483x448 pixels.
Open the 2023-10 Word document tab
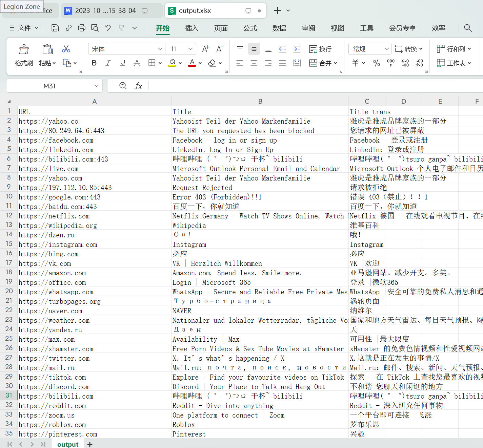(112, 10)
